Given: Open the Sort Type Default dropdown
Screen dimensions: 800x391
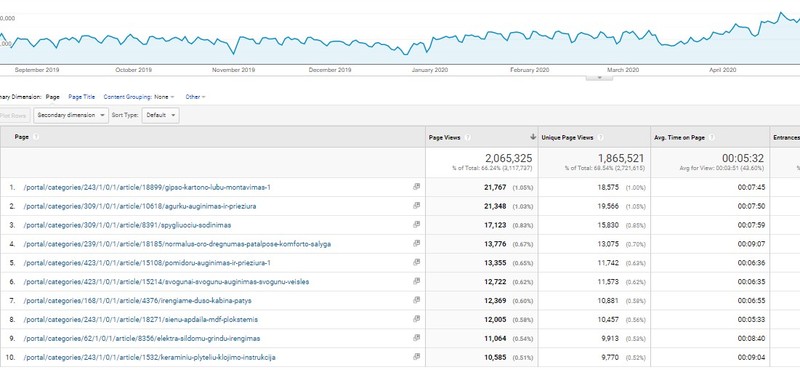Looking at the screenshot, I should pyautogui.click(x=161, y=115).
